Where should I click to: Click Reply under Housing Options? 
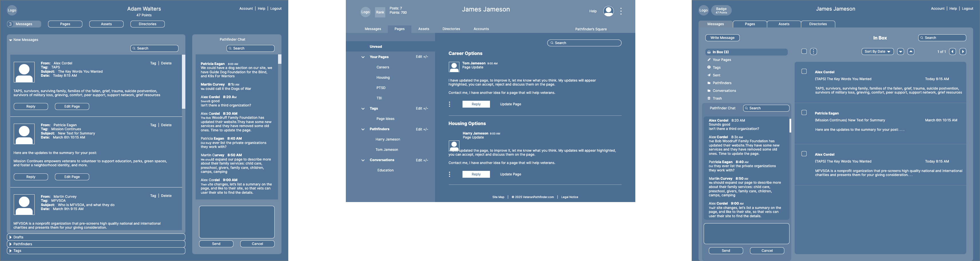tap(476, 174)
